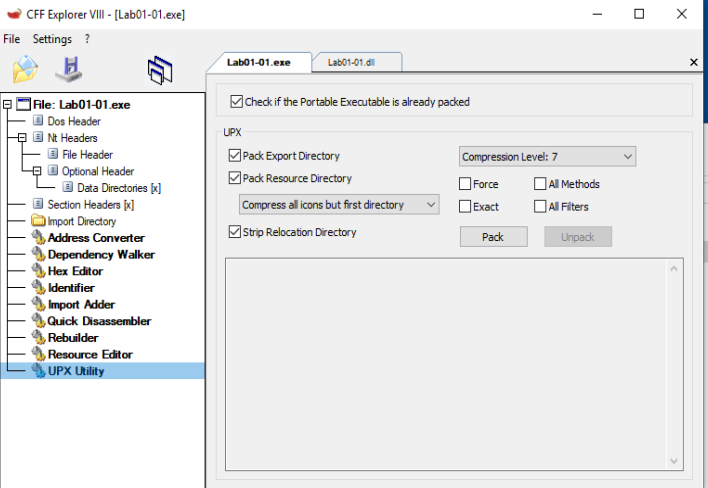The height and width of the screenshot is (488, 708).
Task: Open the Compression Level dropdown
Action: [547, 157]
